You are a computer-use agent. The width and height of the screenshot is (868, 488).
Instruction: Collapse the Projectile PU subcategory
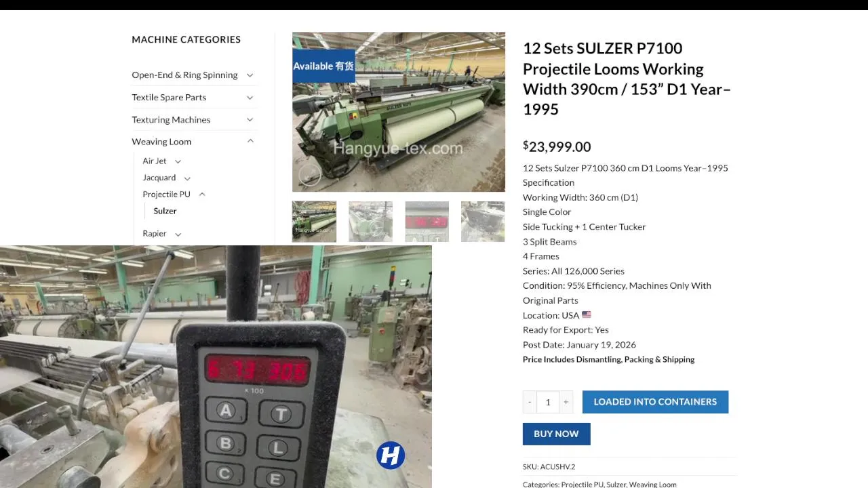[x=202, y=195]
